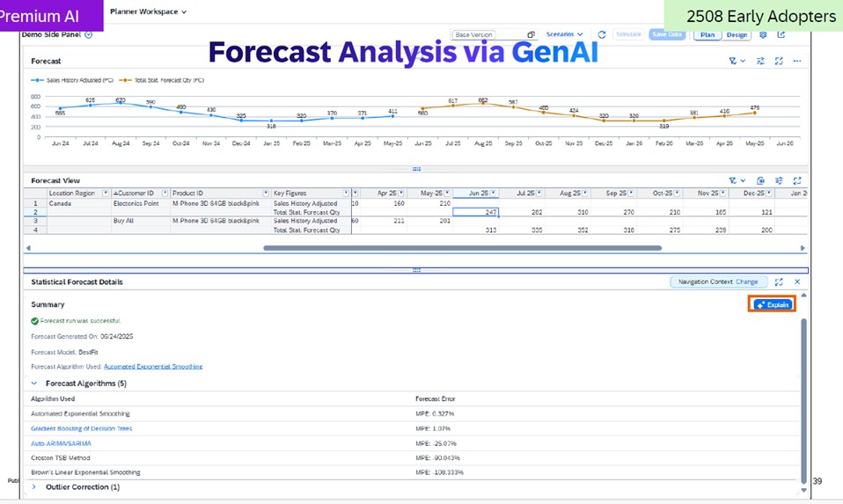Maximize the Forecast View table
Viewport: 843px width, 504px height.
(x=797, y=180)
